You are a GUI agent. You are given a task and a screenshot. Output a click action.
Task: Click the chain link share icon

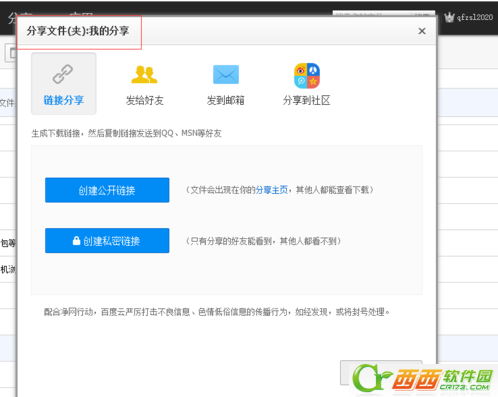pos(63,74)
